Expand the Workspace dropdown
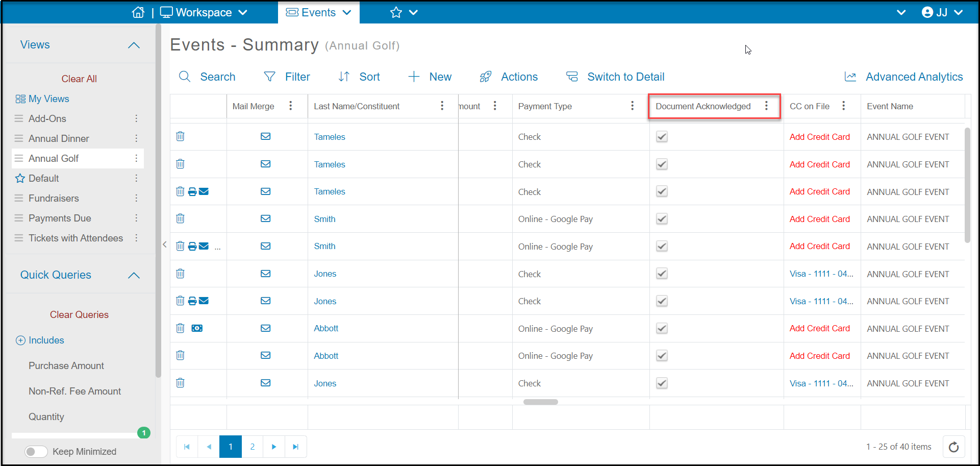 click(x=243, y=12)
